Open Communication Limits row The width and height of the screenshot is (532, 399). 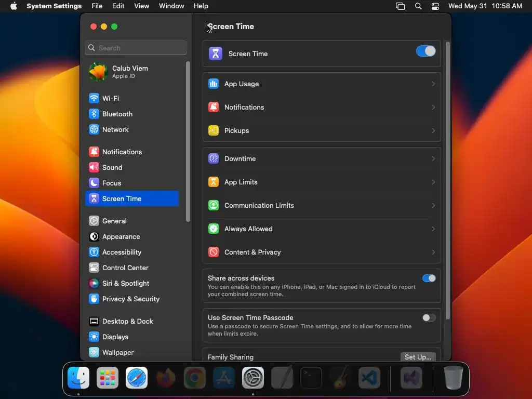322,206
